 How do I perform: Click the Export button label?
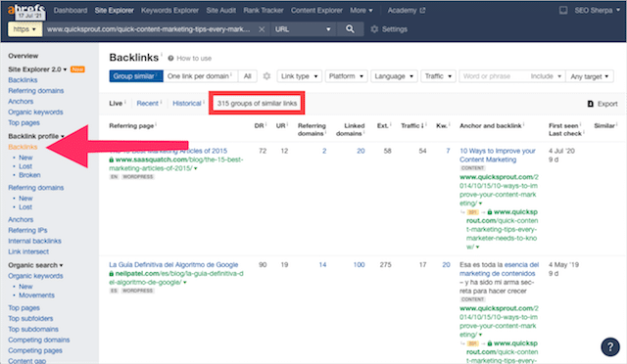coord(607,104)
